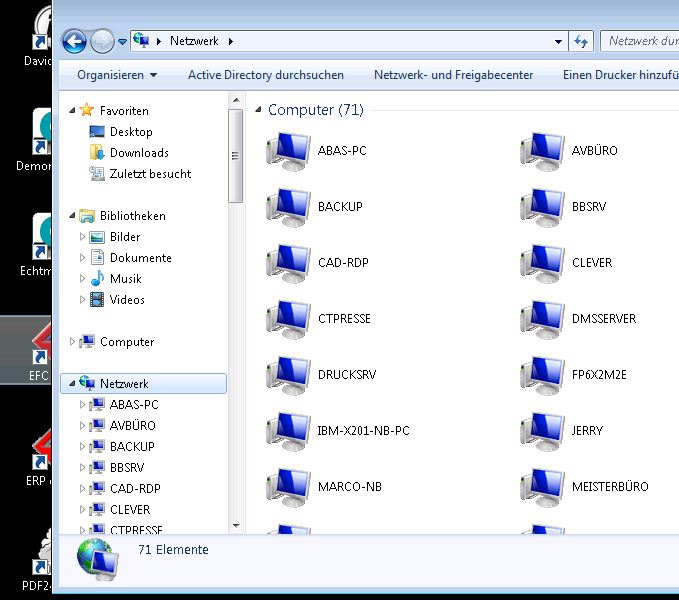This screenshot has height=600, width=679.
Task: Expand the Bilder library
Action: pyautogui.click(x=82, y=237)
